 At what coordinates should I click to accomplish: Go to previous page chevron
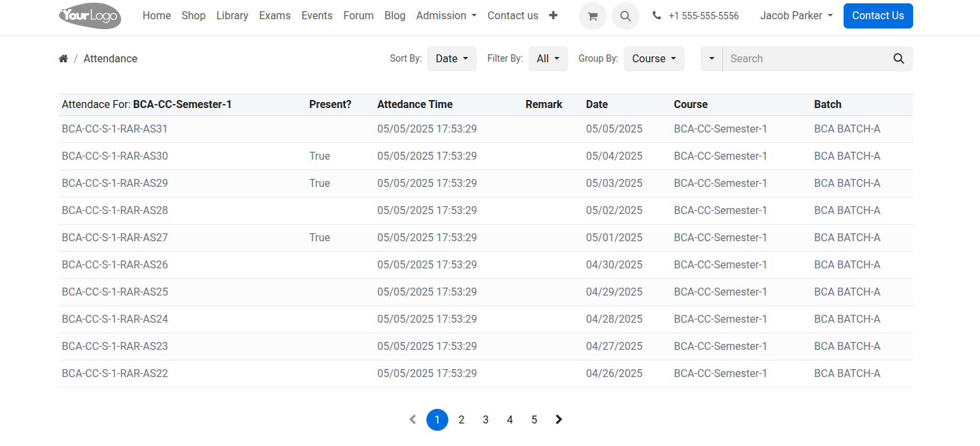413,419
